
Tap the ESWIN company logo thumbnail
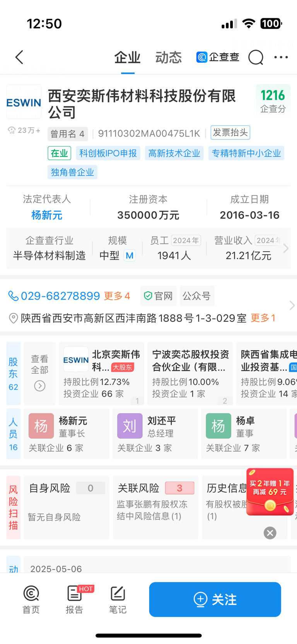pyautogui.click(x=24, y=102)
